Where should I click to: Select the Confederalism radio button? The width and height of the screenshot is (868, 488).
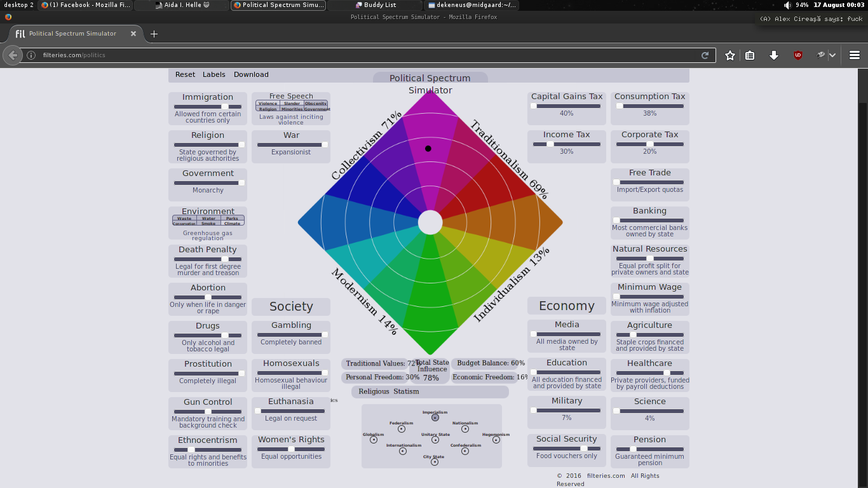click(465, 451)
